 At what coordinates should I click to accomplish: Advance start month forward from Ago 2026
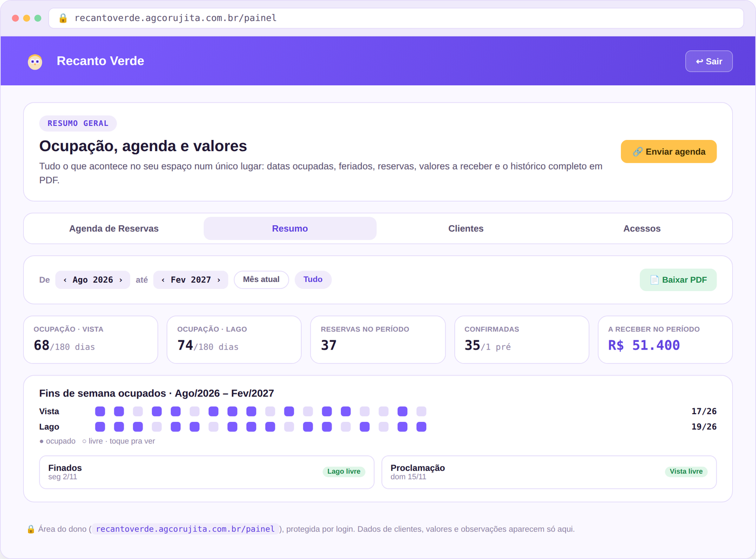(x=121, y=280)
